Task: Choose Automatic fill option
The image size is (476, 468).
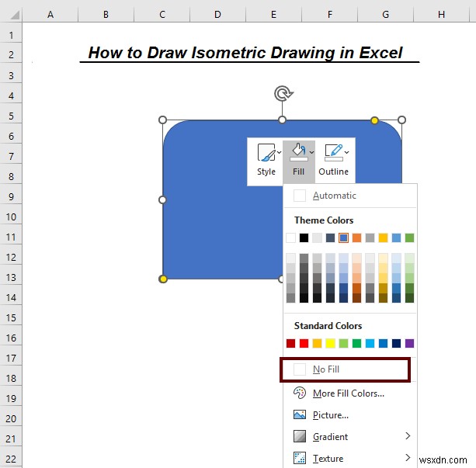Action: [x=350, y=196]
